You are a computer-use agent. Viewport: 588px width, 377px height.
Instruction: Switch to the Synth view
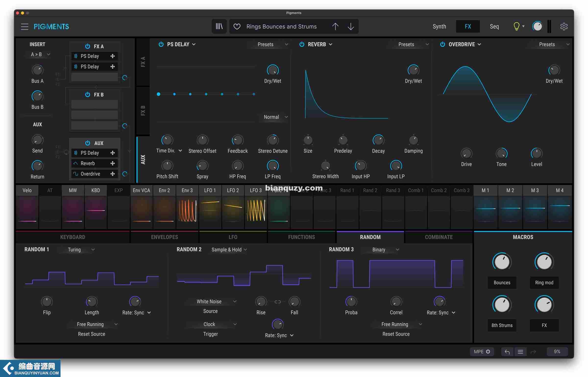click(439, 26)
